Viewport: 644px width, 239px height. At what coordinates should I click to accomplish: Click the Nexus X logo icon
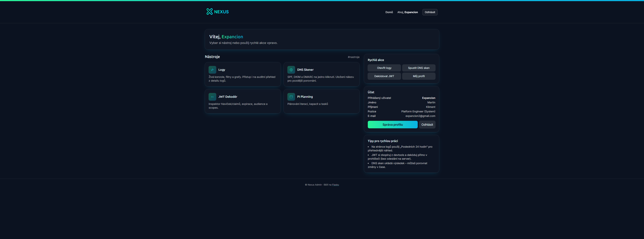click(209, 11)
